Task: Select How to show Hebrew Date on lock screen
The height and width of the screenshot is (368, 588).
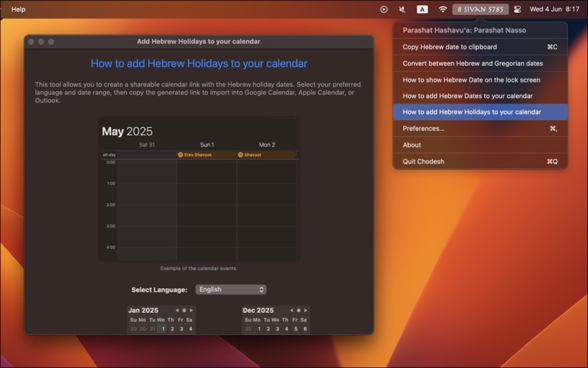Action: 480,80
